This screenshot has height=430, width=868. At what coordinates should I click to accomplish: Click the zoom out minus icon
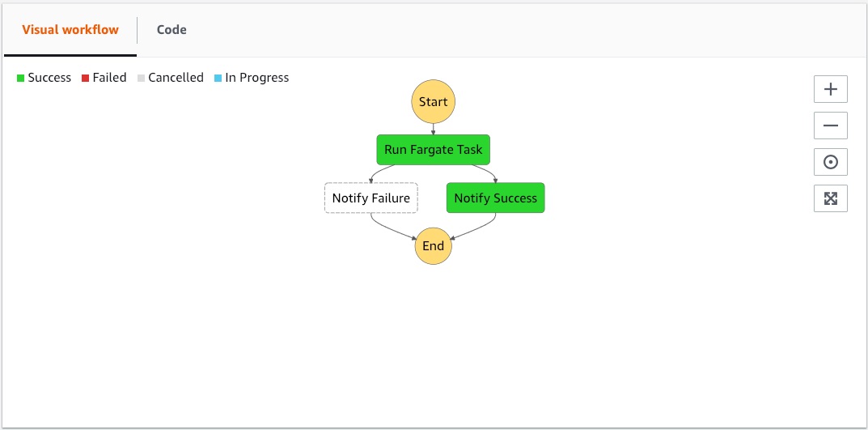[830, 126]
